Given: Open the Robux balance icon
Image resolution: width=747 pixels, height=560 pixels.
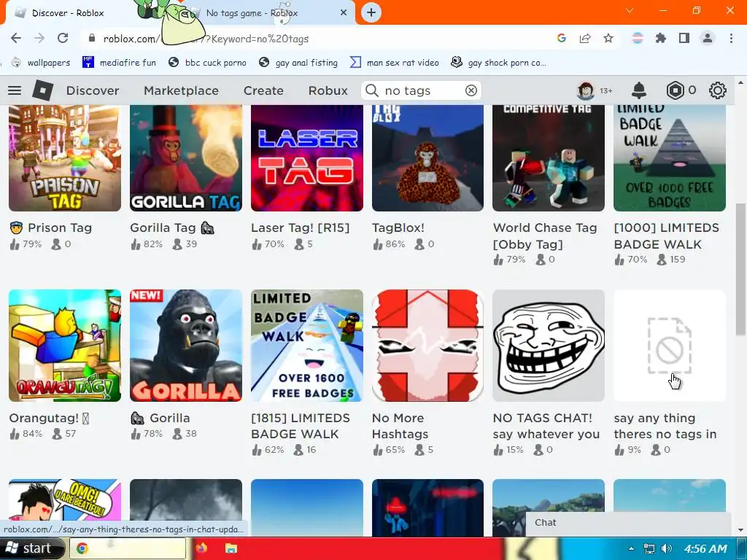Looking at the screenshot, I should pyautogui.click(x=675, y=90).
